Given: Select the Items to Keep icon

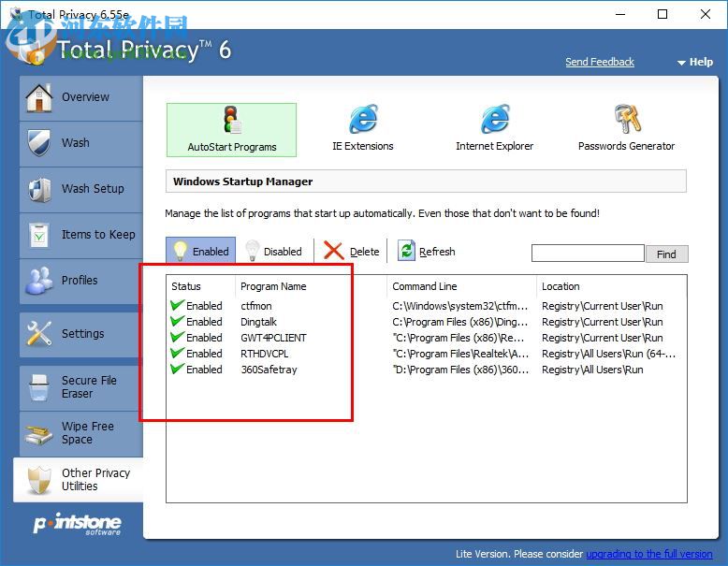Looking at the screenshot, I should (x=39, y=235).
